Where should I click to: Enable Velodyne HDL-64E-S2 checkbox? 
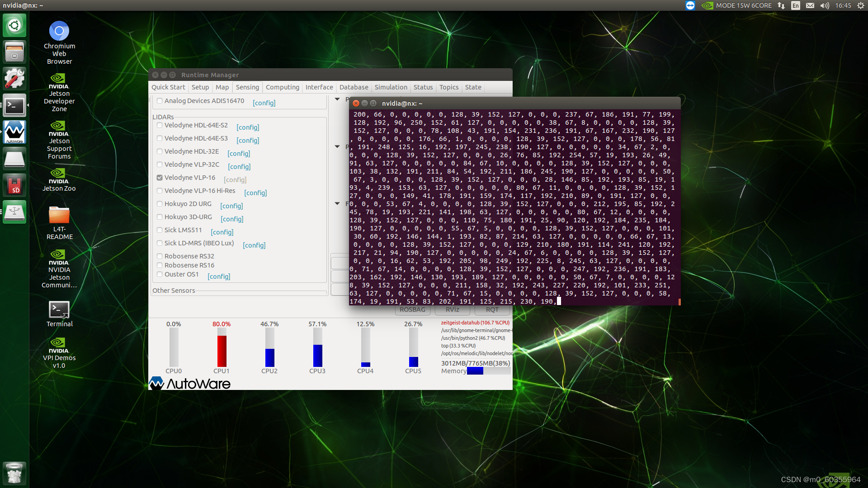[160, 125]
